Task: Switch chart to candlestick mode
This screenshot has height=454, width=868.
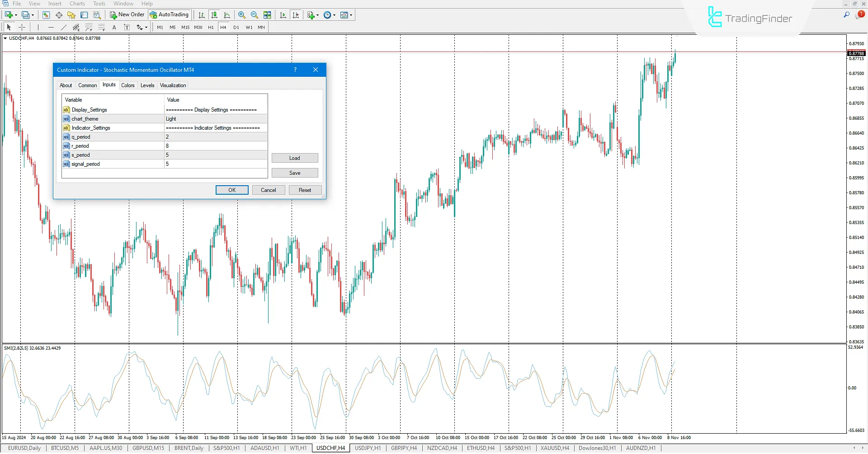Action: 214,14
